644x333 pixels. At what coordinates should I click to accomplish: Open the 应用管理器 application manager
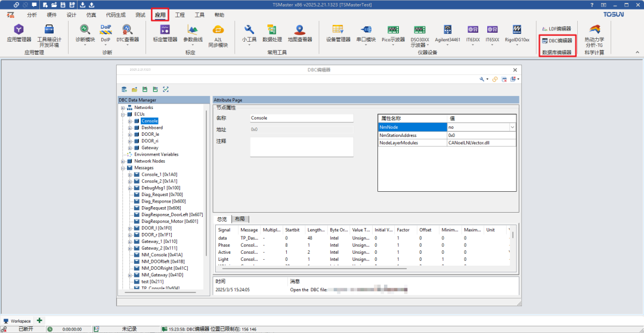tap(19, 33)
